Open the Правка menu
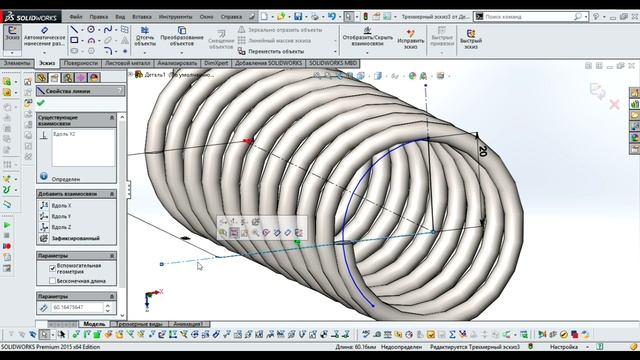Viewport: 640px width, 360px height. [99, 17]
